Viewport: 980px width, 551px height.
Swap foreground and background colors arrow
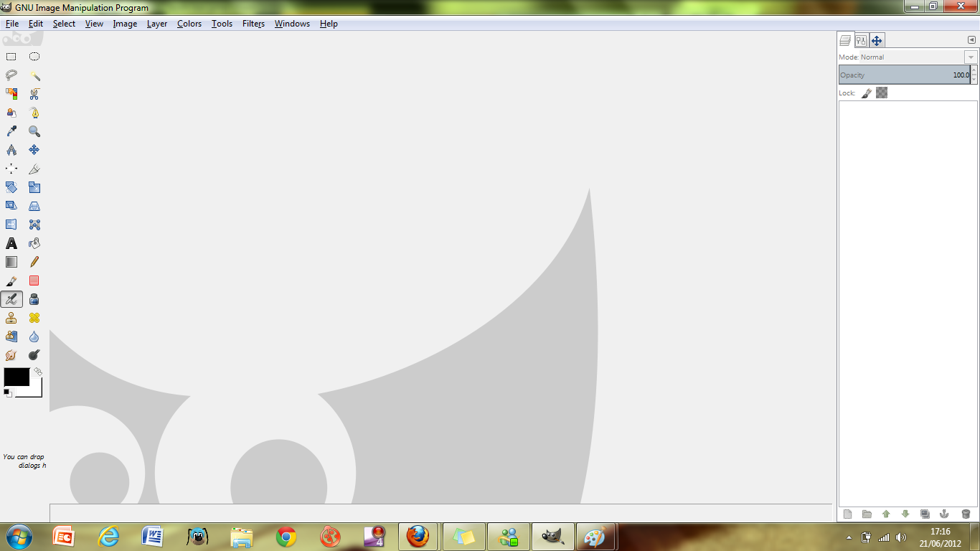pyautogui.click(x=38, y=372)
